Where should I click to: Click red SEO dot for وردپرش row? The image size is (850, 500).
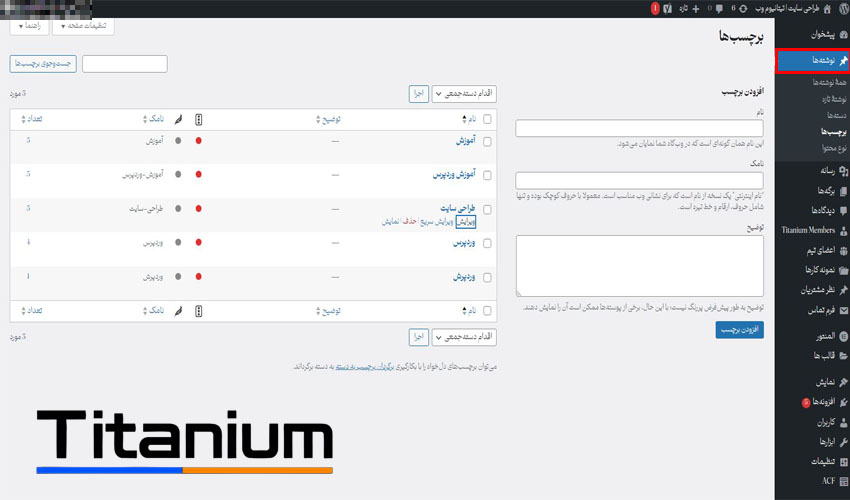199,277
